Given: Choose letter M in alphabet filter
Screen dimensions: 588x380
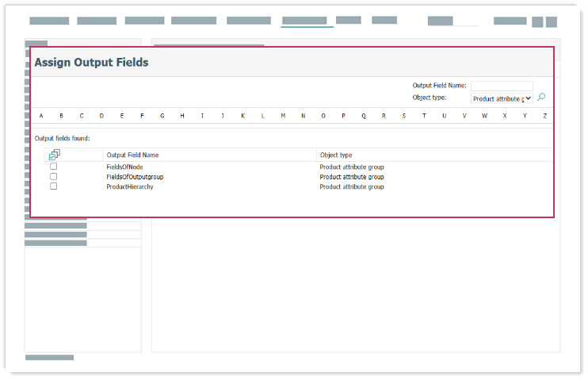Looking at the screenshot, I should (x=283, y=117).
